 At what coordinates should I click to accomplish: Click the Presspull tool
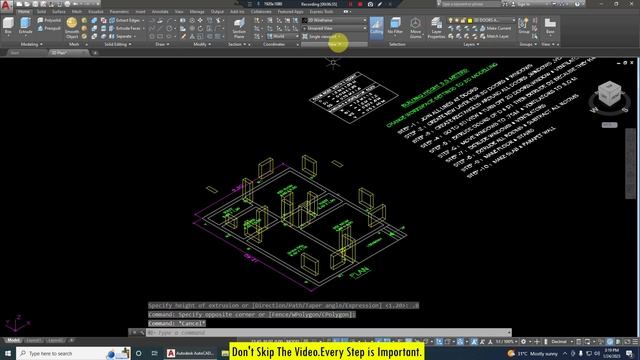(49, 28)
